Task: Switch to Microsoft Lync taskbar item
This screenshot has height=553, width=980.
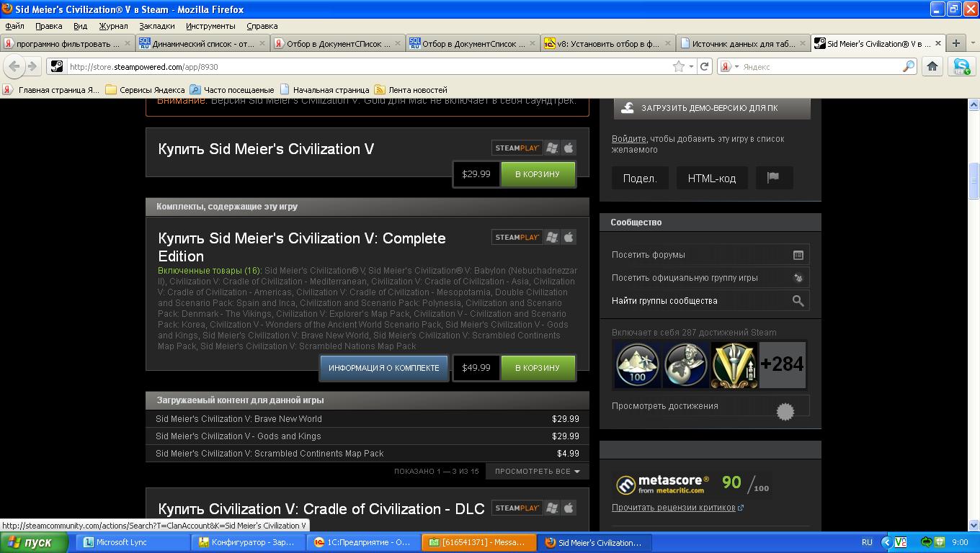Action: (x=132, y=542)
